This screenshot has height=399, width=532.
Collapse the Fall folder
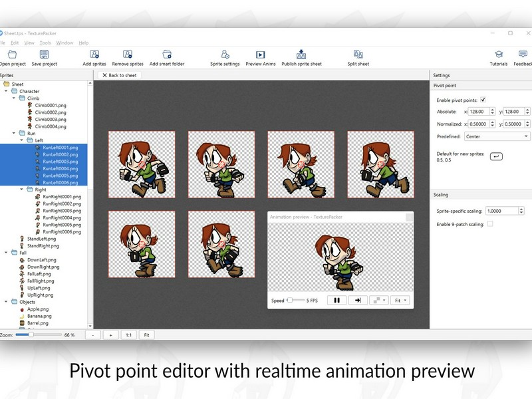pyautogui.click(x=6, y=253)
